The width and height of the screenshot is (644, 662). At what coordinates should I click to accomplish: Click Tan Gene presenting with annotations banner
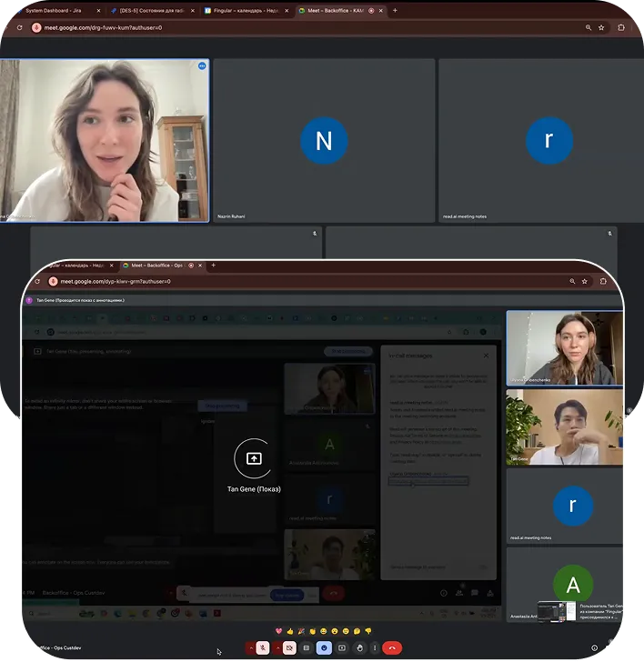tap(80, 300)
